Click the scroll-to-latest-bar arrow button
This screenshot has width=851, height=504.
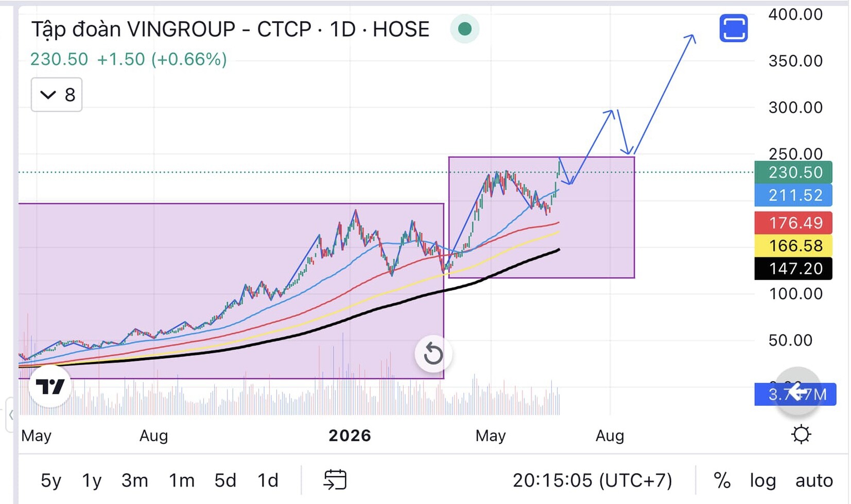pos(797,392)
